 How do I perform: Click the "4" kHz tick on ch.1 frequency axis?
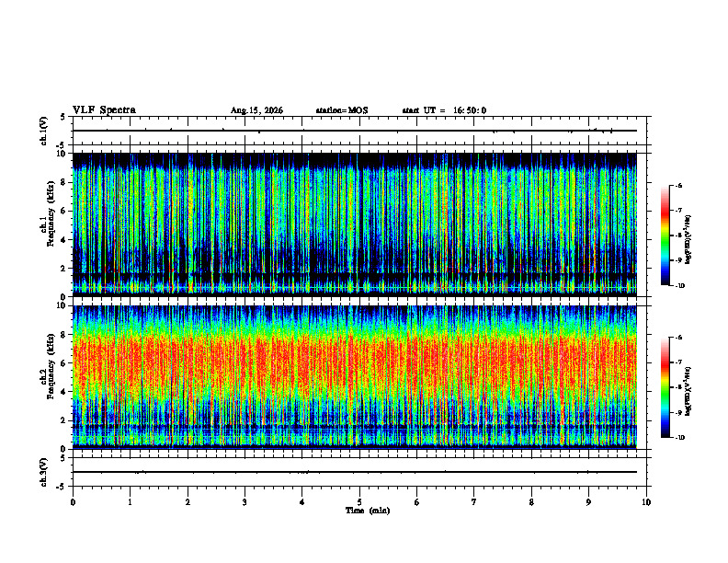[x=64, y=240]
